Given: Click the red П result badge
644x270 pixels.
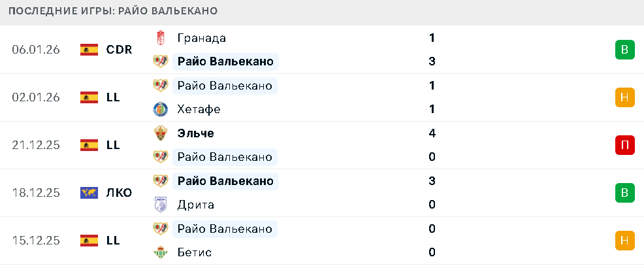Looking at the screenshot, I should (x=624, y=145).
